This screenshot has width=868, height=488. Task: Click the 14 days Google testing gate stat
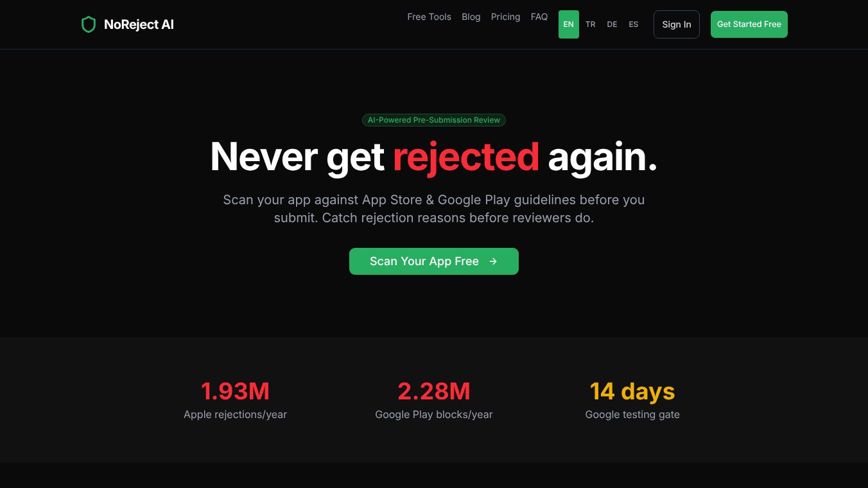coord(632,391)
